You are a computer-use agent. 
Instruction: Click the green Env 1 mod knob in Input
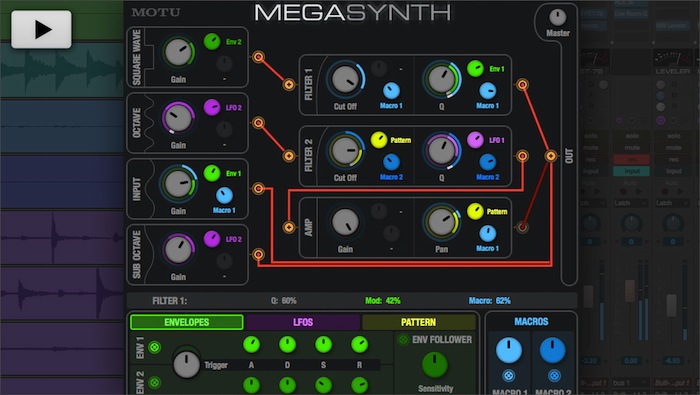pos(212,173)
